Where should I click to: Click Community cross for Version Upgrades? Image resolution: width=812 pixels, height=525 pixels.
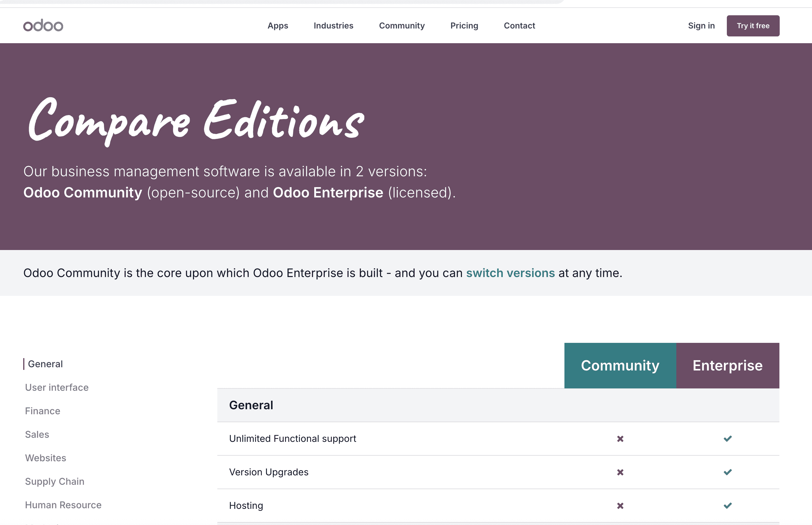(x=620, y=472)
